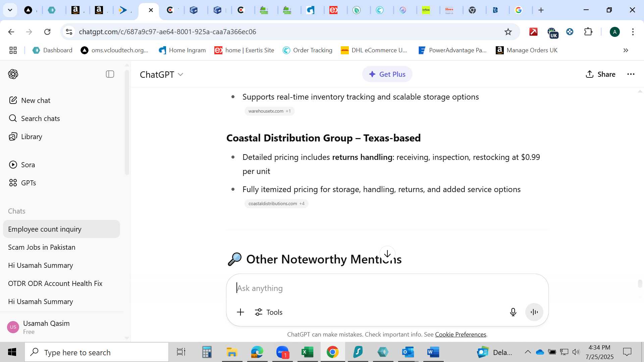Open the Chrome three-dot menu

(x=633, y=32)
